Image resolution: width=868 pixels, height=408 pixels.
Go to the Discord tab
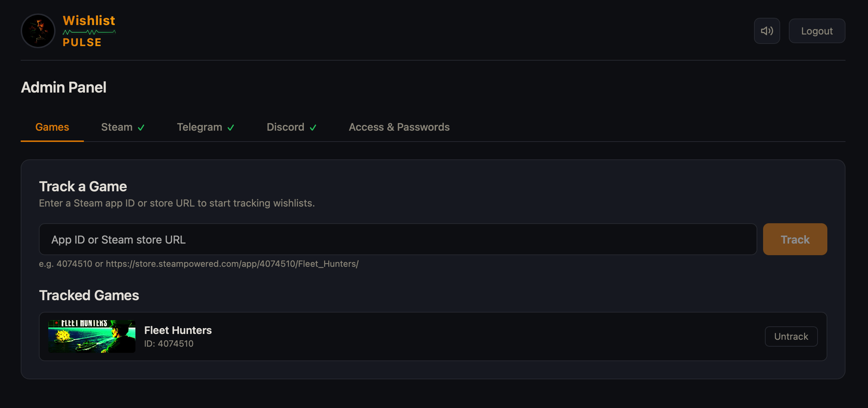pos(285,127)
